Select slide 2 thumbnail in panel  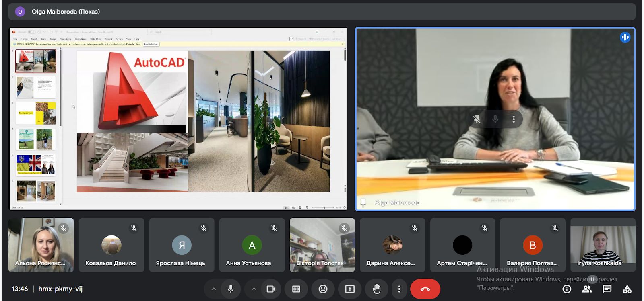tap(36, 87)
